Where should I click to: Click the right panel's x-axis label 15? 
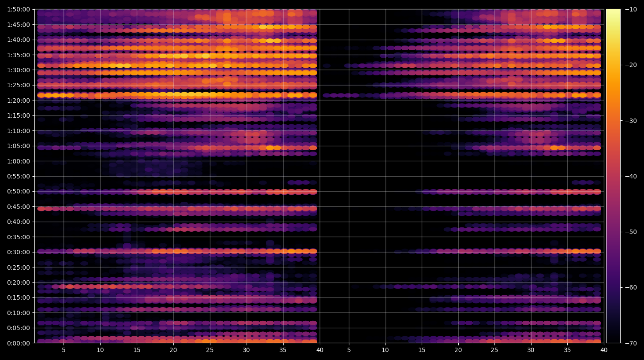point(422,350)
